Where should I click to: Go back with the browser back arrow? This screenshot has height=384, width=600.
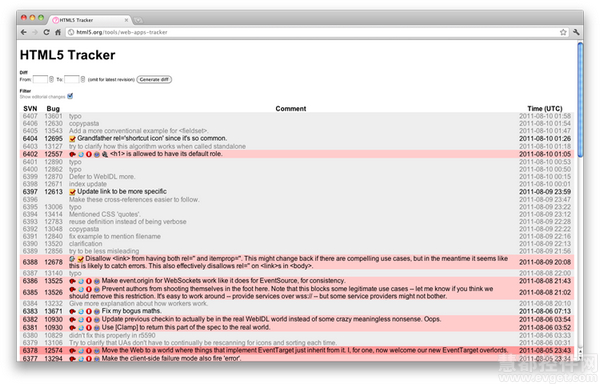[x=24, y=33]
